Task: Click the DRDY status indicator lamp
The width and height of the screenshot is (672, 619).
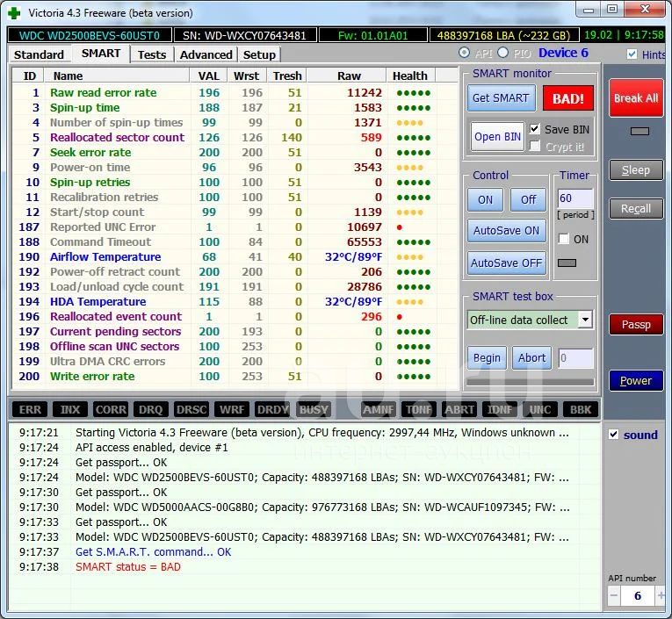Action: pyautogui.click(x=271, y=410)
